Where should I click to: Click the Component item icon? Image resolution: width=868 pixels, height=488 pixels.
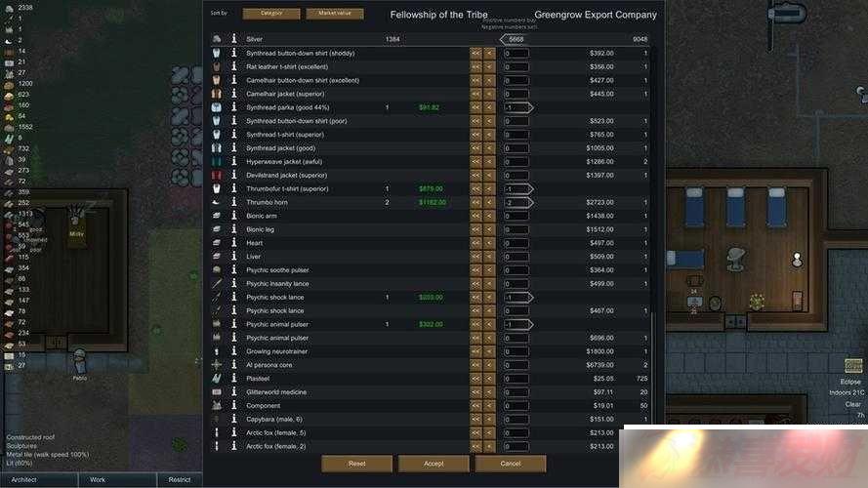[217, 406]
